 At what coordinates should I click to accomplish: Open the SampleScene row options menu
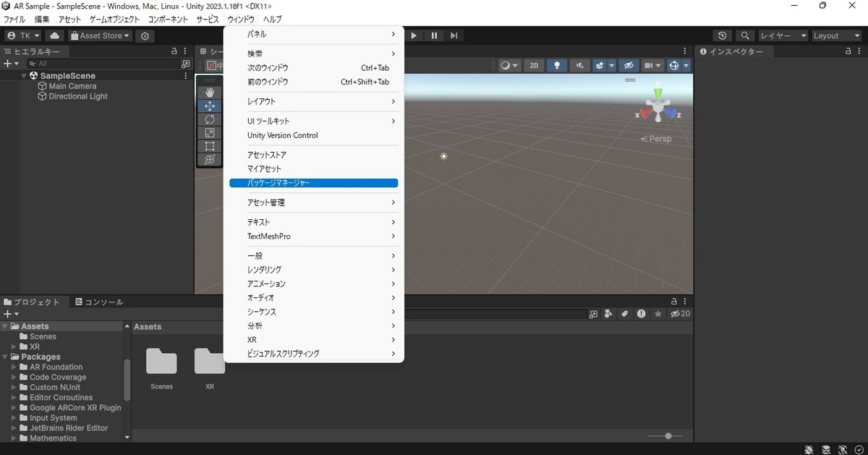point(186,76)
